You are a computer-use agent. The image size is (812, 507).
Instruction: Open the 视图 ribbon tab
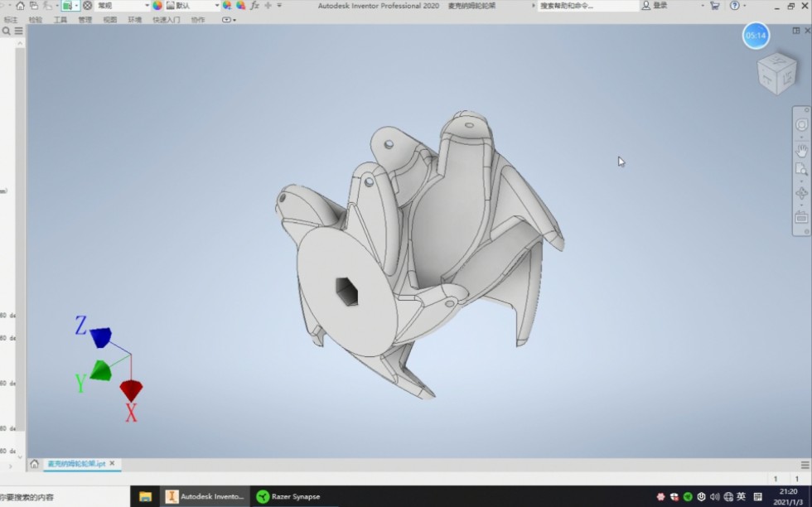pyautogui.click(x=109, y=20)
